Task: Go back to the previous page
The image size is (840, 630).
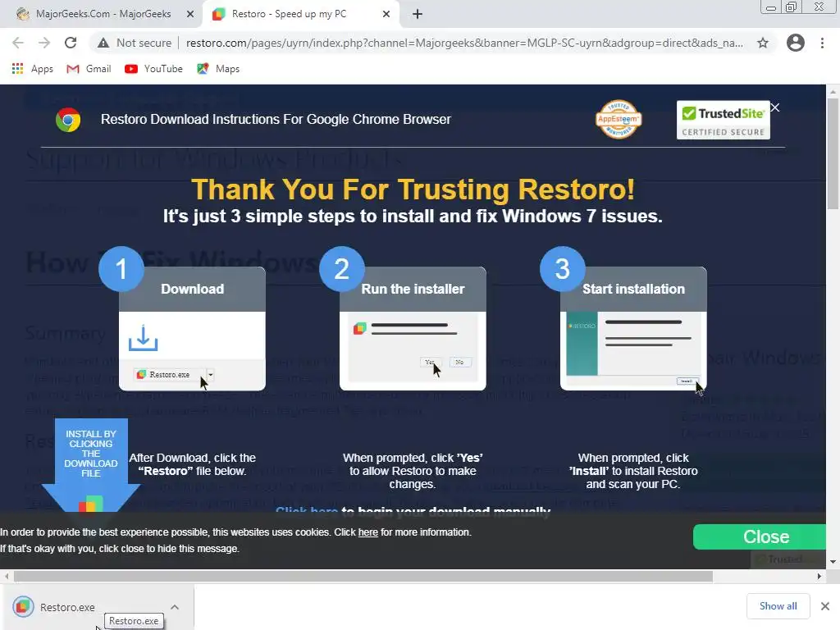Action: (x=18, y=43)
